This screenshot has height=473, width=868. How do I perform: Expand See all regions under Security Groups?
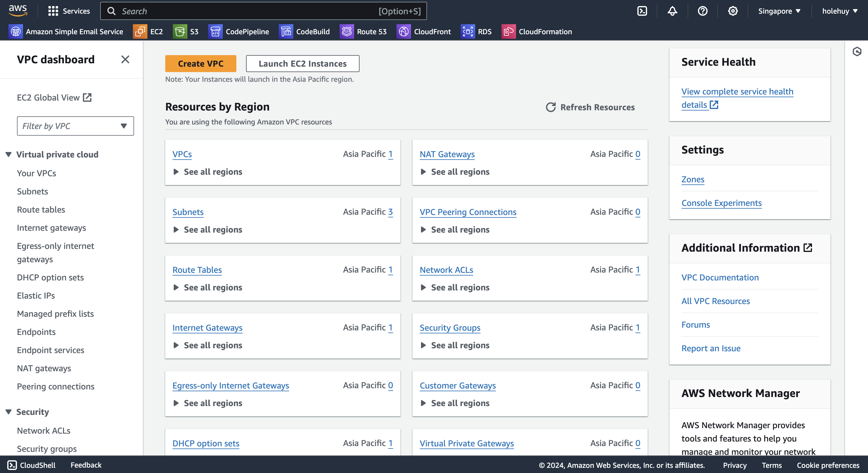pyautogui.click(x=455, y=345)
